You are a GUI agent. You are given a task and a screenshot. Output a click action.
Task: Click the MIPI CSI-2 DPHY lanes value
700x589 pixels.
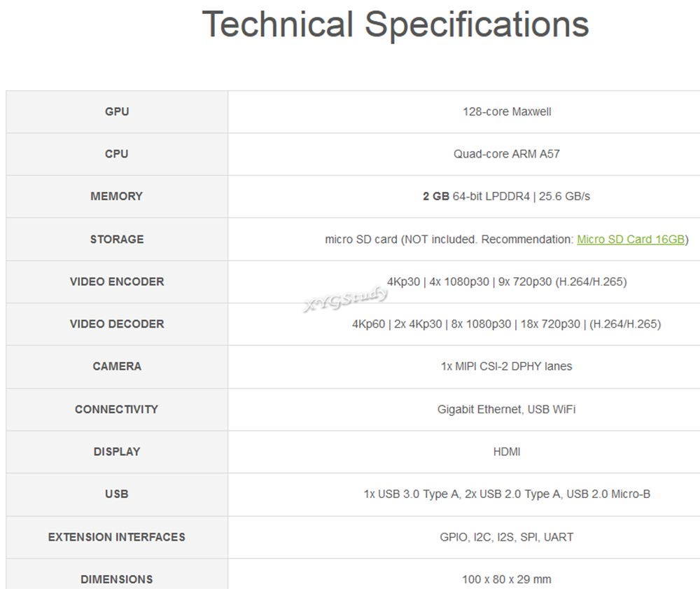point(507,366)
